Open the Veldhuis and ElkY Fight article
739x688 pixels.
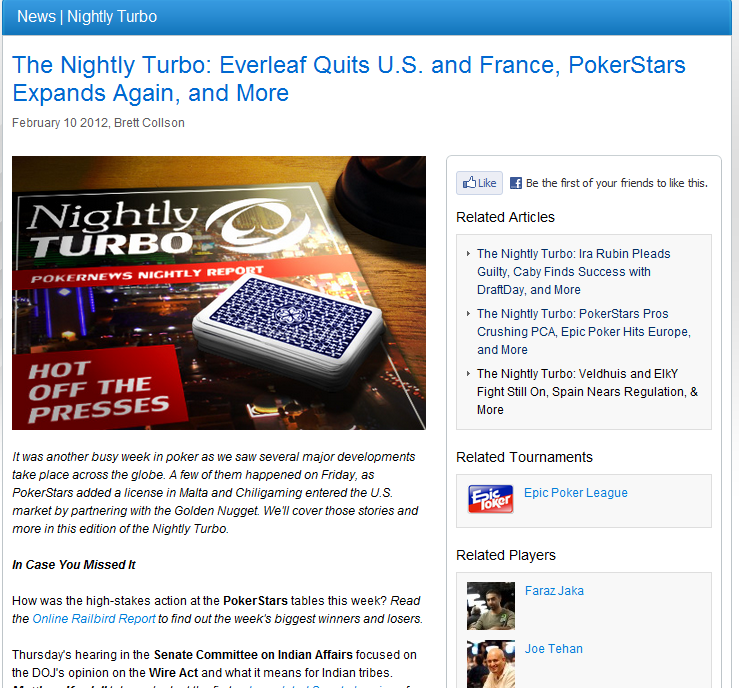click(x=587, y=392)
